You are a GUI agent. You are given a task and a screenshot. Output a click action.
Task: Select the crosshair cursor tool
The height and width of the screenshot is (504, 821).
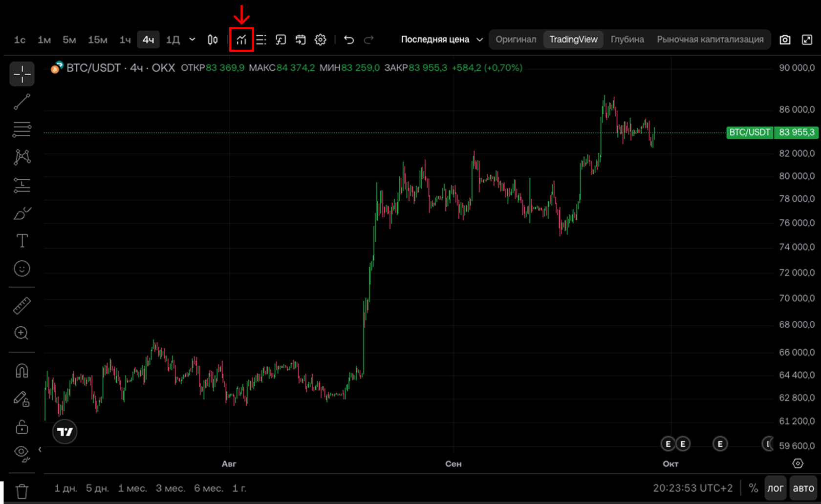pos(22,74)
